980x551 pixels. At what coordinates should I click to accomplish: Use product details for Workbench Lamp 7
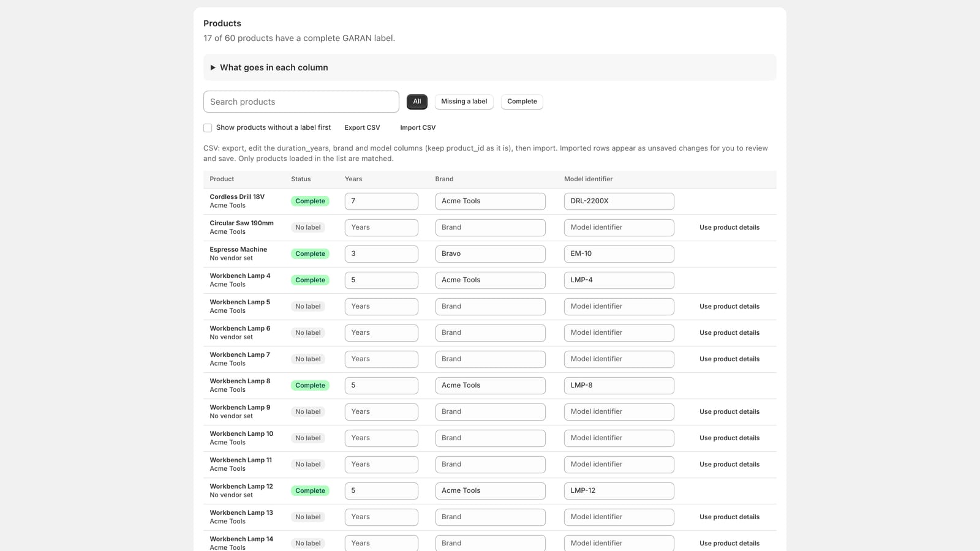729,359
